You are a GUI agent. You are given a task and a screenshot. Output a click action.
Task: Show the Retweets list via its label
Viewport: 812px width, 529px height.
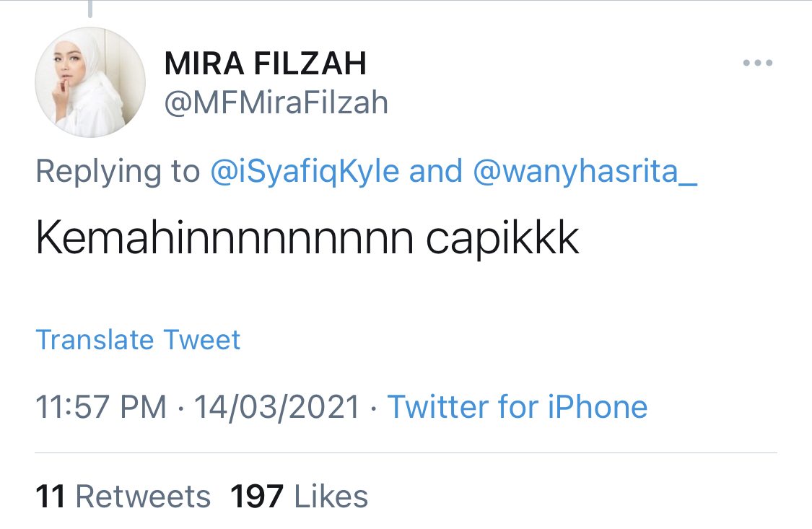(143, 497)
